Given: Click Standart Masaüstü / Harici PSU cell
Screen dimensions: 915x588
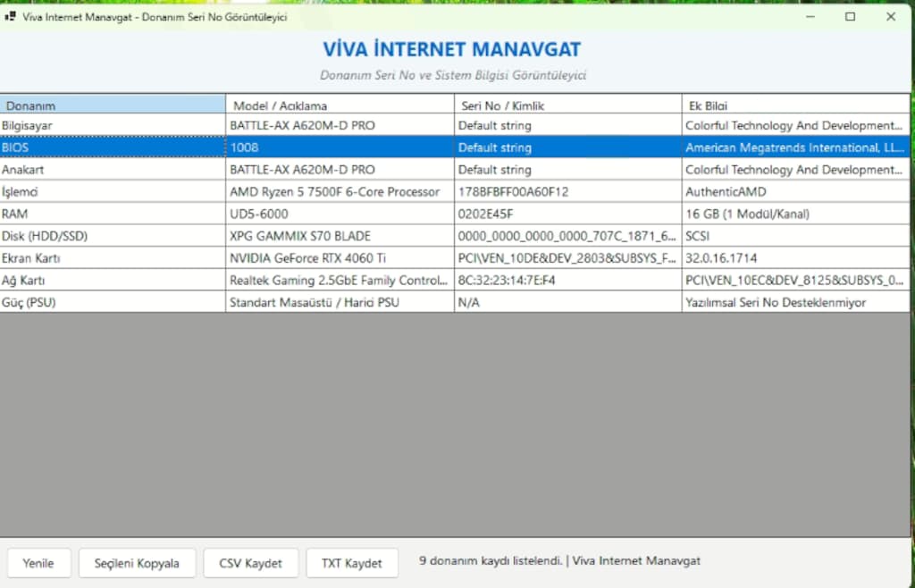Looking at the screenshot, I should click(x=340, y=303).
